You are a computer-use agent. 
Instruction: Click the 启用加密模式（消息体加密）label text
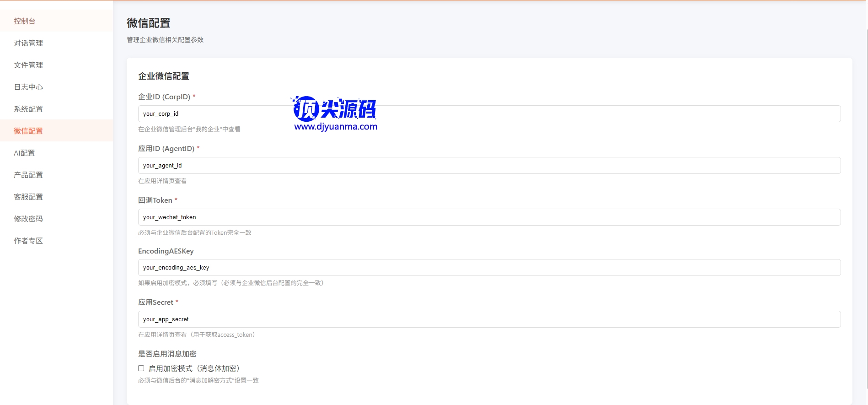tap(194, 368)
